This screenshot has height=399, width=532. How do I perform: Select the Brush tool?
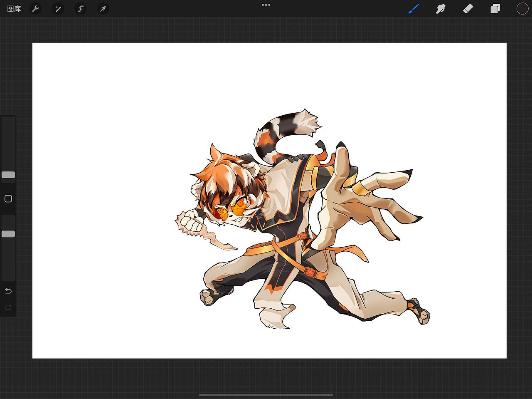[x=413, y=9]
